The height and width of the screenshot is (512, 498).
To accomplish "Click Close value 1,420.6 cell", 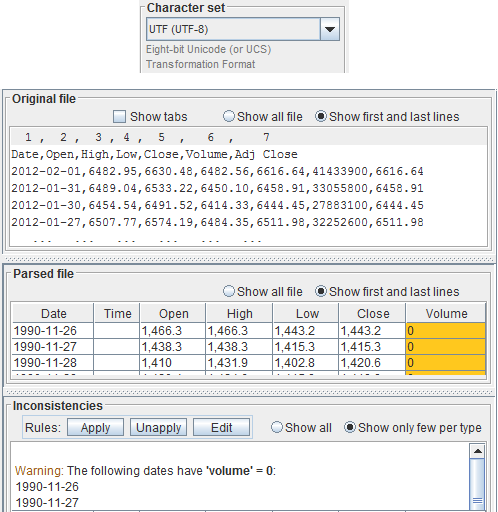I will click(x=372, y=363).
